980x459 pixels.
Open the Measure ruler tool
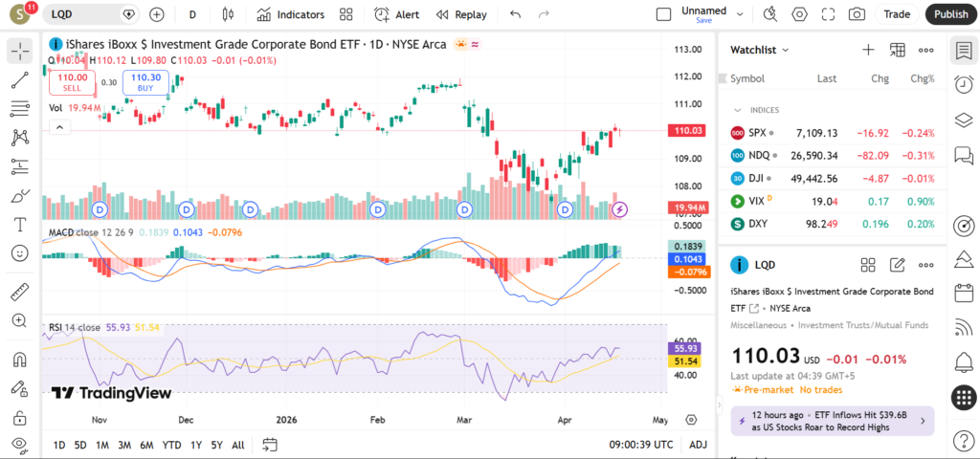[19, 292]
